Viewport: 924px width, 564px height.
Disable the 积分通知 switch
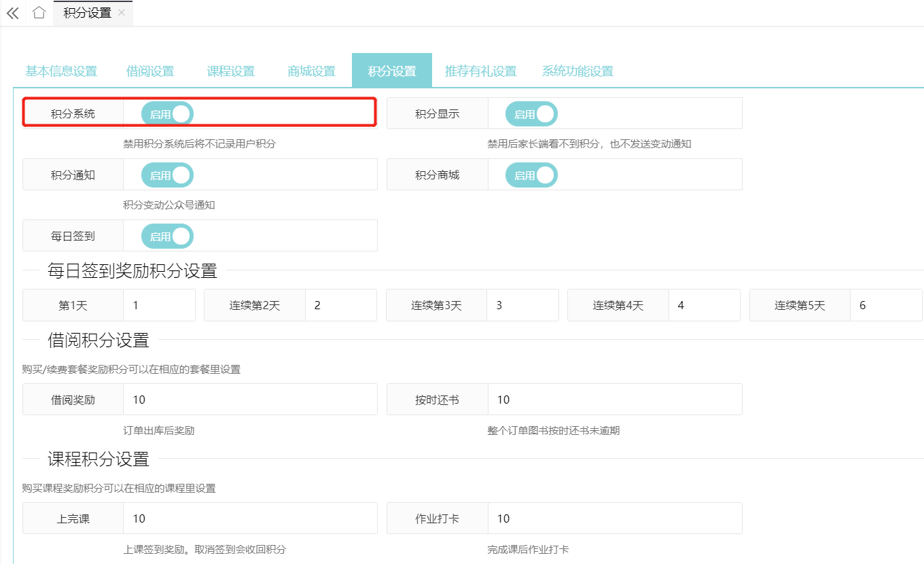(x=167, y=175)
